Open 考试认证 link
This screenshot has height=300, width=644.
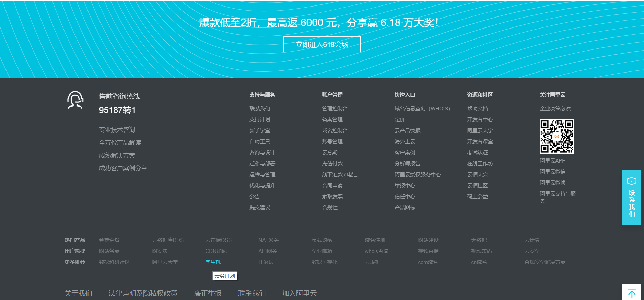477,153
